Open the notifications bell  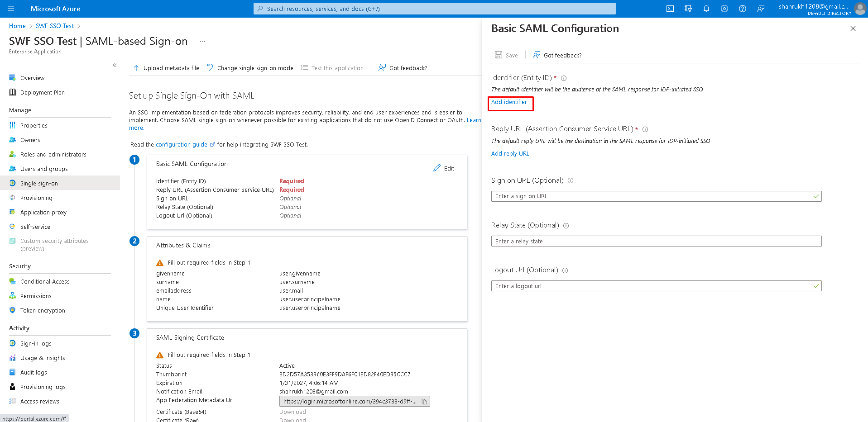click(706, 9)
